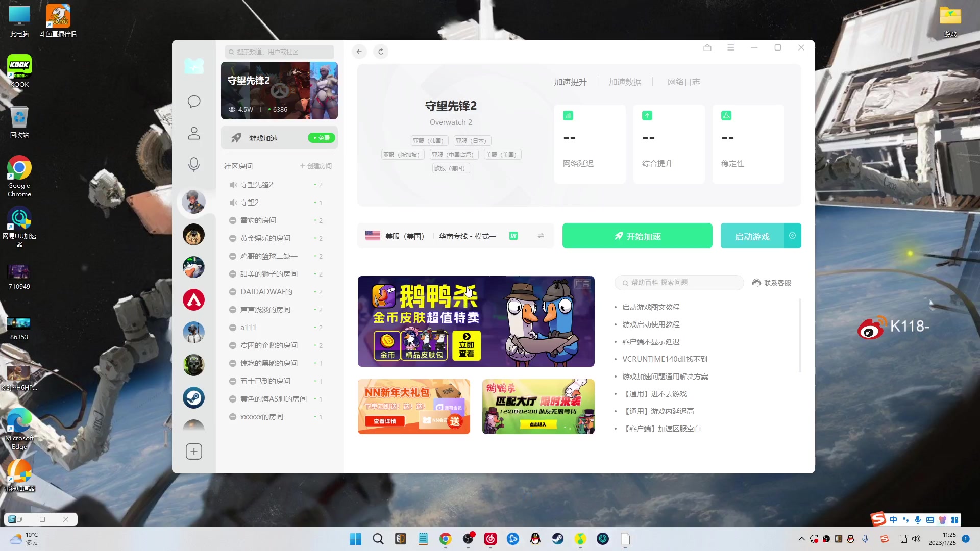980x551 pixels.
Task: Go back with the arrow button
Action: tap(359, 52)
